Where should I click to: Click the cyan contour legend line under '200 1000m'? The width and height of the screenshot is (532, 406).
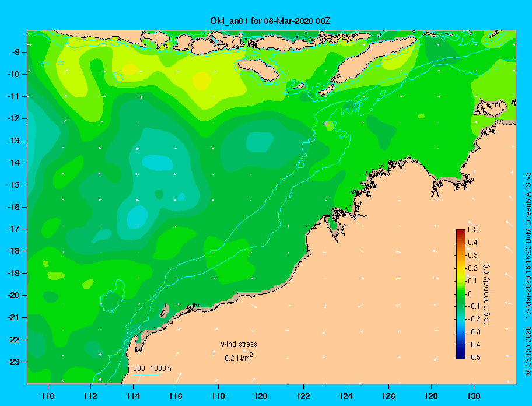(146, 374)
